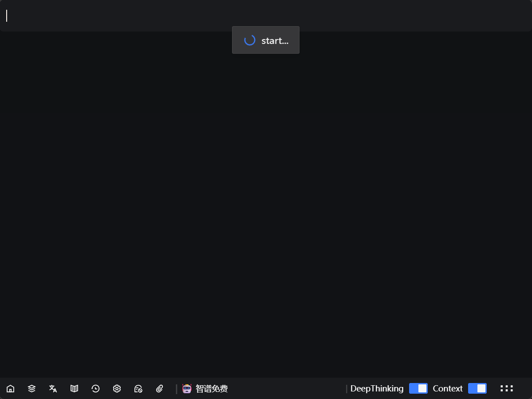Turn off the Context toggle switch
The height and width of the screenshot is (399, 532).
pyautogui.click(x=477, y=388)
